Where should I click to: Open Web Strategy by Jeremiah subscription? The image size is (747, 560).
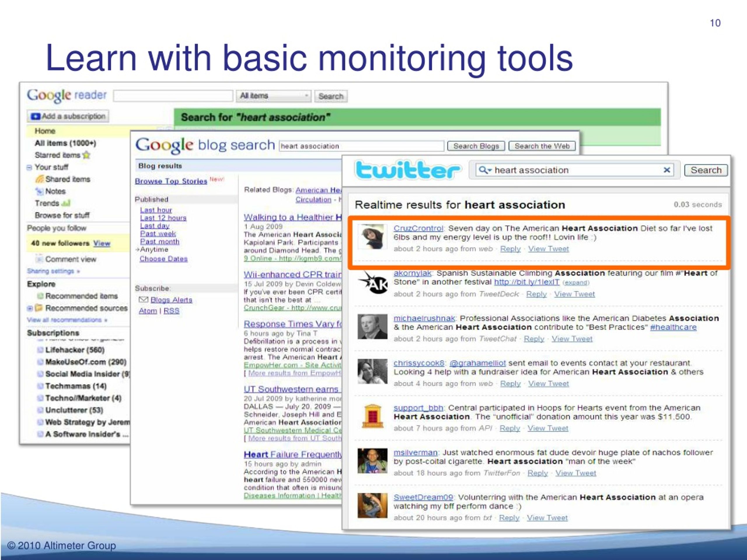click(x=88, y=422)
